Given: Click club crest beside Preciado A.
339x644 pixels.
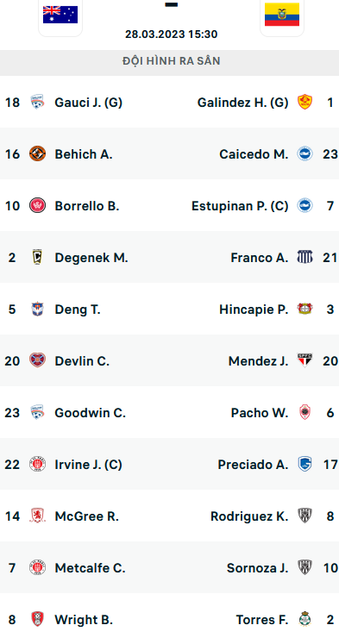Looking at the screenshot, I should [x=304, y=464].
